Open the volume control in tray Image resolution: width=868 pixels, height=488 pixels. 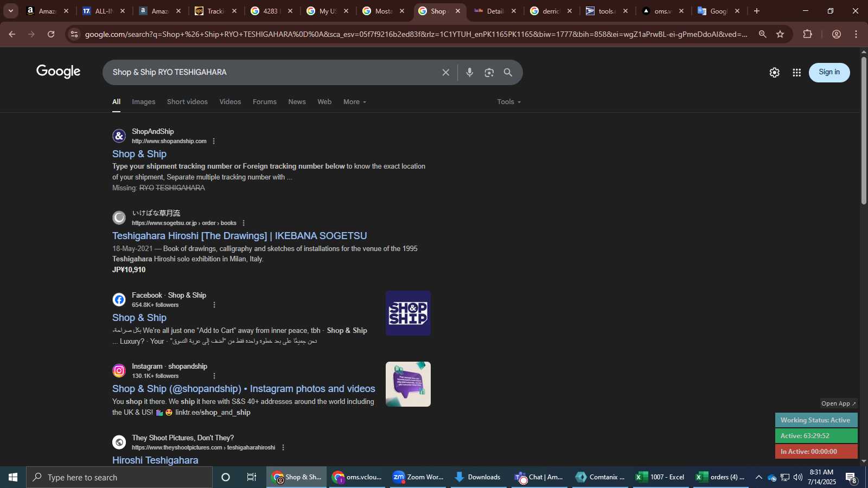click(x=798, y=477)
